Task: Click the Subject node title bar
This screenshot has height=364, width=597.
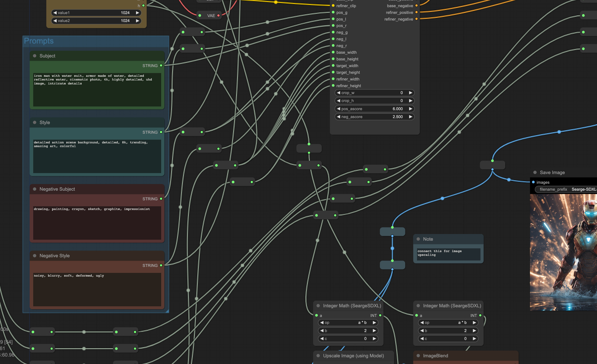Action: (97, 56)
